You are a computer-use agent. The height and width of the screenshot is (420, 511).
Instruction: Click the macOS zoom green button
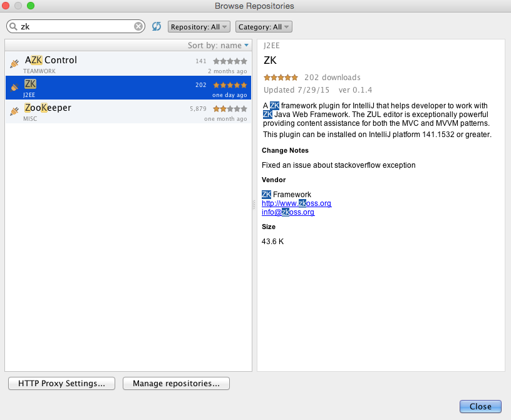pyautogui.click(x=31, y=6)
